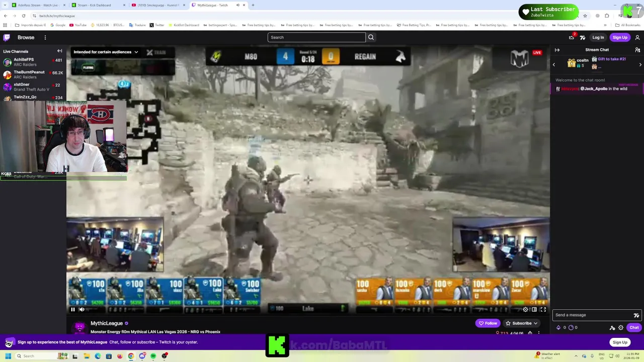View Bits balance icon below chat
644x362 pixels.
coord(558,327)
